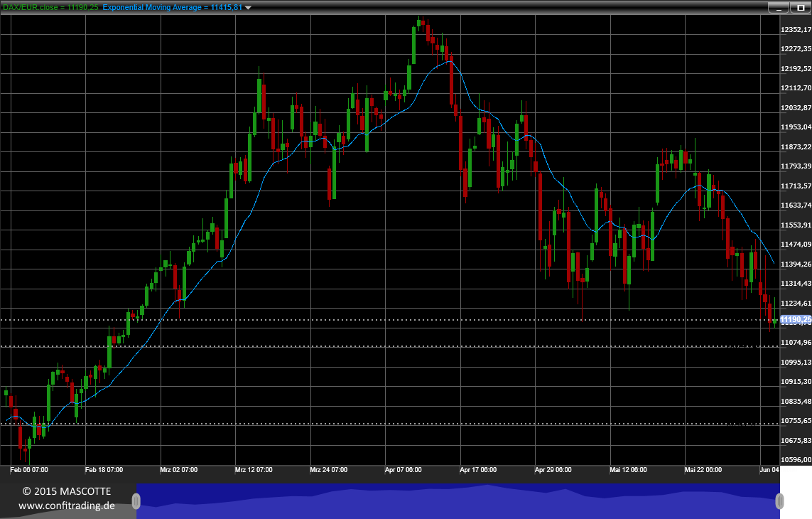Screen dimensions: 812x519
Task: Click the 10675,83 price axis label
Action: (x=796, y=440)
